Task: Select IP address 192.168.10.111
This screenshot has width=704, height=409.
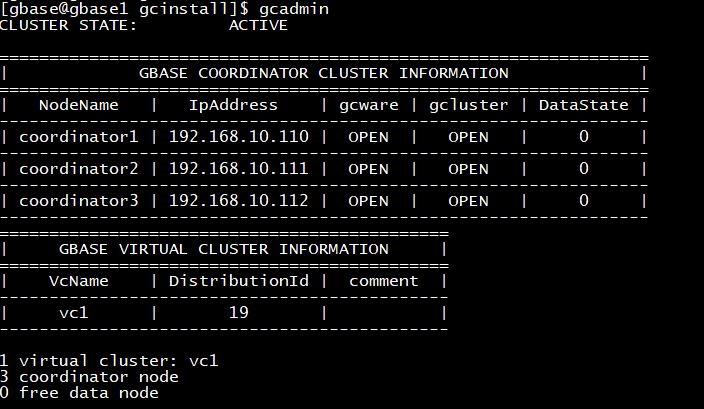Action: point(239,168)
